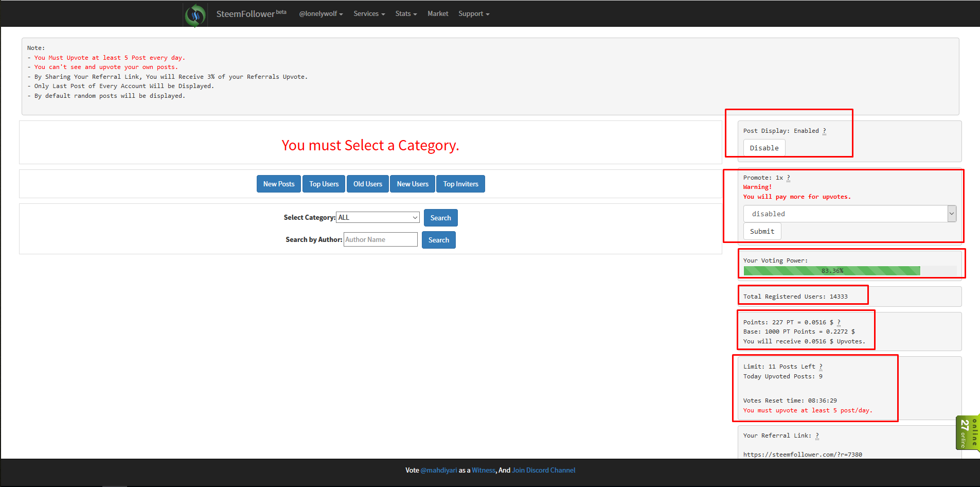Viewport: 980px width, 487px height.
Task: Click the Referral Link help question mark
Action: (x=817, y=436)
